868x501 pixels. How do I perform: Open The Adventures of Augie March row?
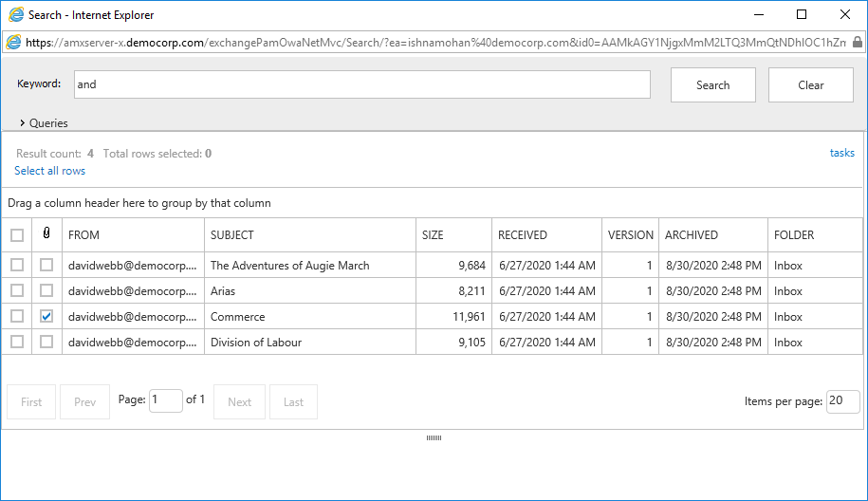click(289, 266)
